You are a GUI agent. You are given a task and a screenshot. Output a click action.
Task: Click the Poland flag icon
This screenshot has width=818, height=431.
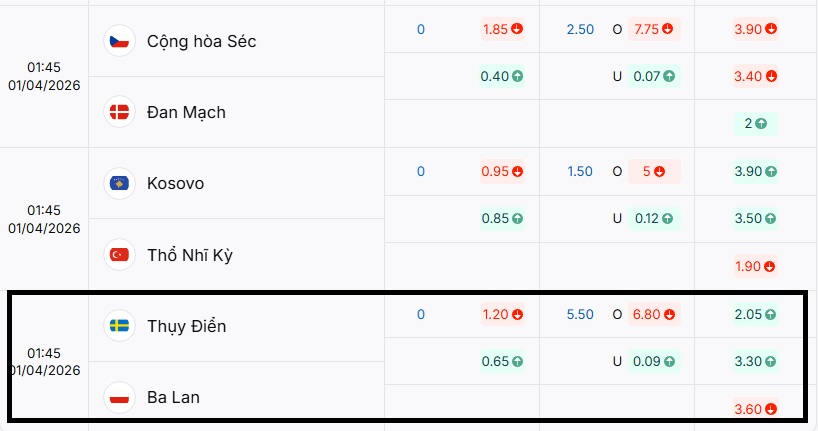pos(119,397)
